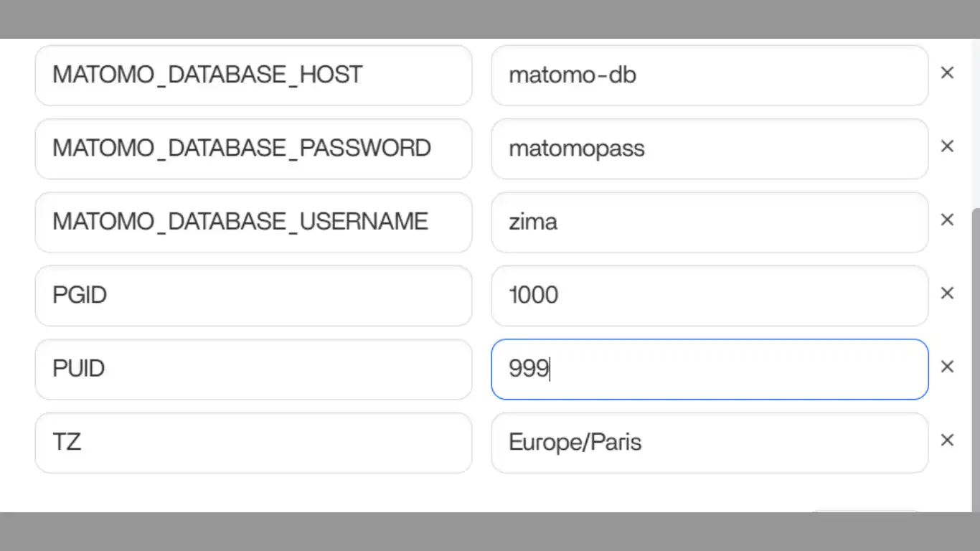Focus the TZ key name field
This screenshot has width=980, height=551.
click(x=253, y=443)
